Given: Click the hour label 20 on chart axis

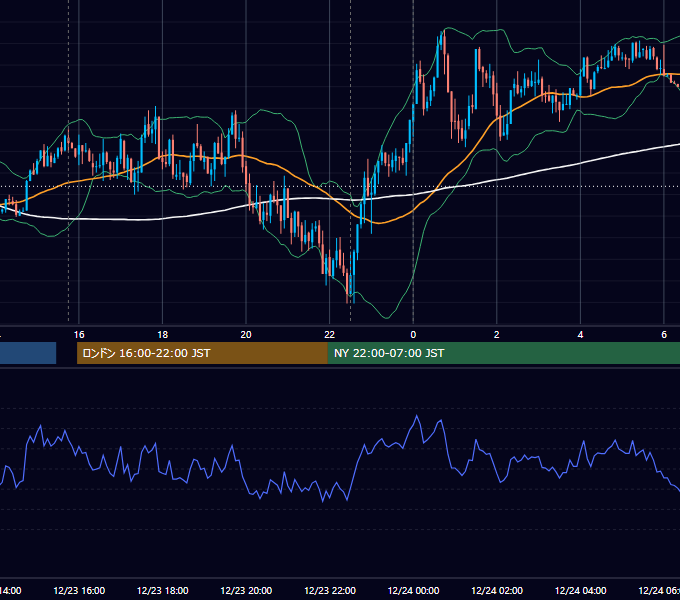Looking at the screenshot, I should pyautogui.click(x=246, y=335).
